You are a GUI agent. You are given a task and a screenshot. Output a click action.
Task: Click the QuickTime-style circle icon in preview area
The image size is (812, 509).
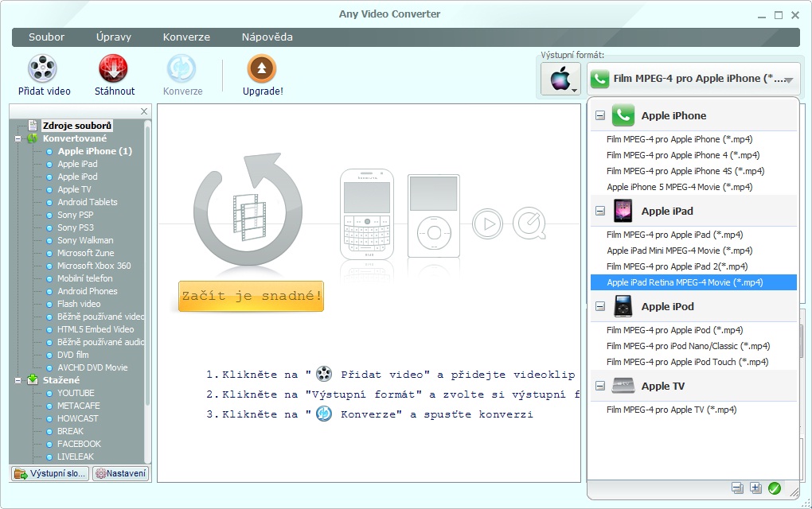pos(529,224)
